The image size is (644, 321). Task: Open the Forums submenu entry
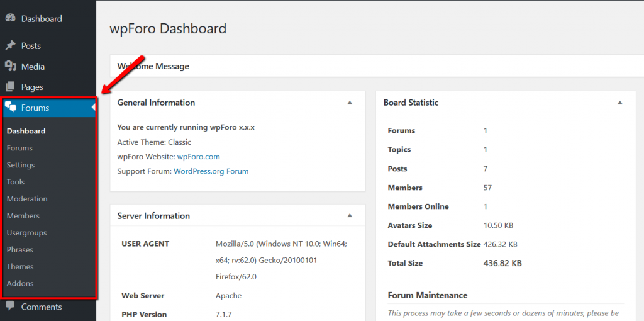pyautogui.click(x=19, y=148)
